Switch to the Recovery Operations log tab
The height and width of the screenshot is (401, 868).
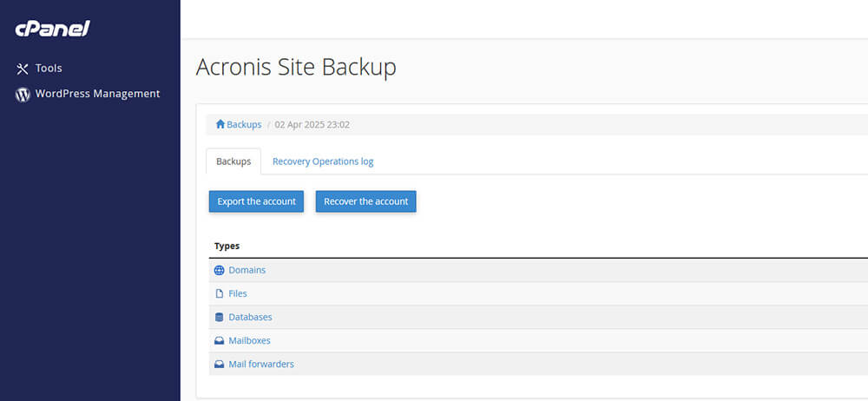(x=323, y=161)
